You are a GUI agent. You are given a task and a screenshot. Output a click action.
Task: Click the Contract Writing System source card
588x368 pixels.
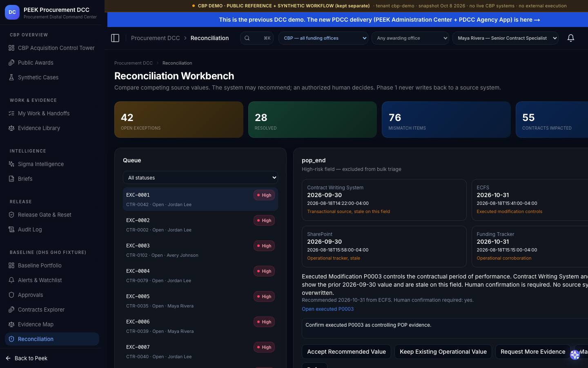click(x=384, y=200)
